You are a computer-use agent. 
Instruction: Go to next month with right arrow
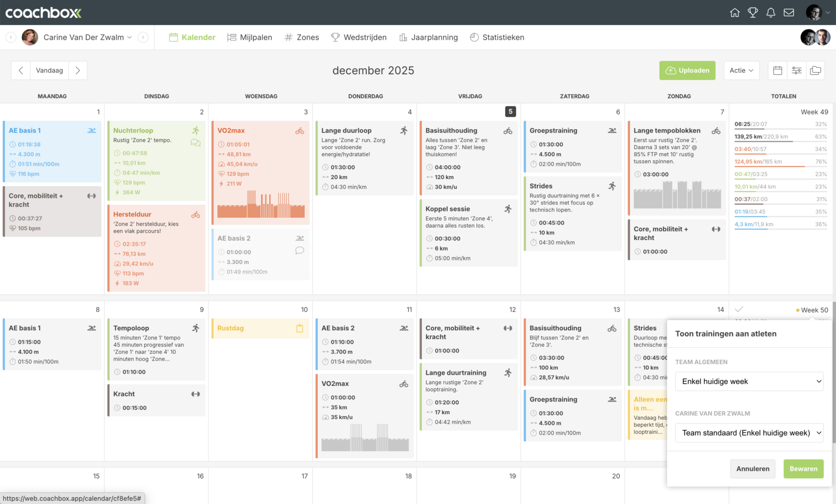[78, 71]
